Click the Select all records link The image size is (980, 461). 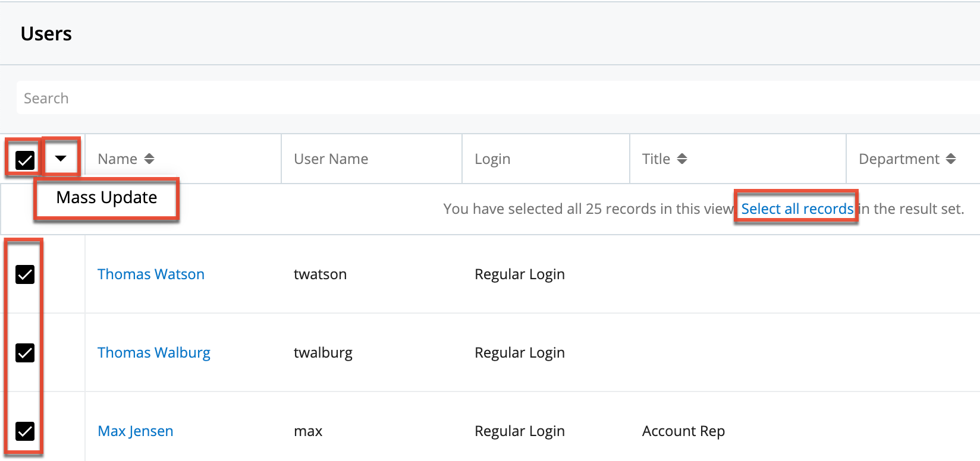pyautogui.click(x=797, y=209)
